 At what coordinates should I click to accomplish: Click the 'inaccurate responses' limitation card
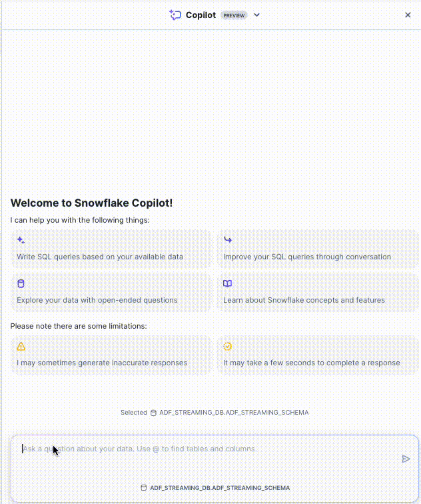tap(102, 363)
